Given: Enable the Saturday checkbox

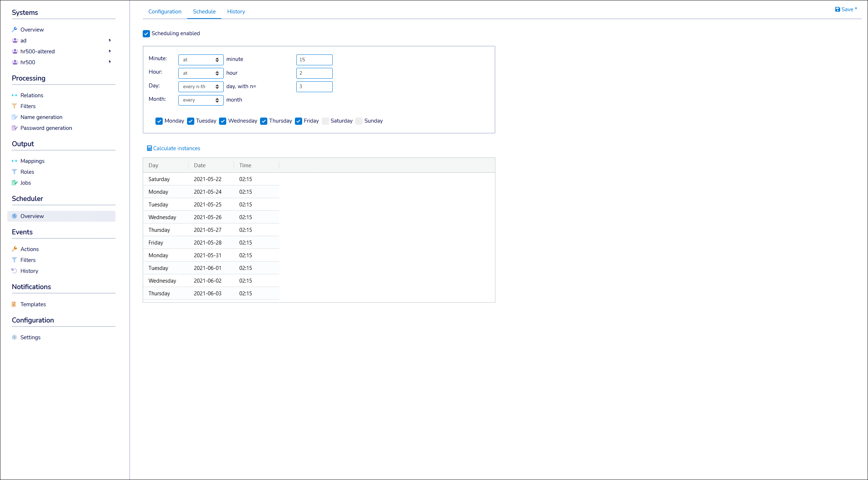Looking at the screenshot, I should [325, 121].
